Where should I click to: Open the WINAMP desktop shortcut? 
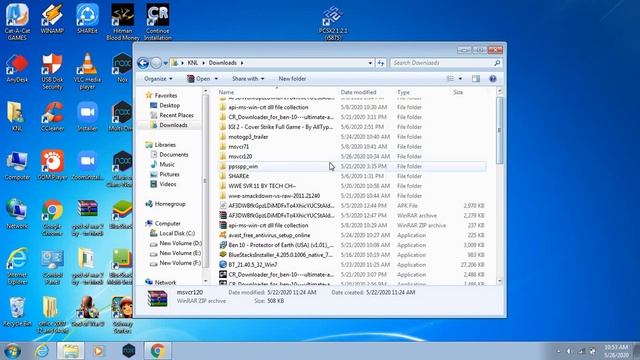point(52,18)
